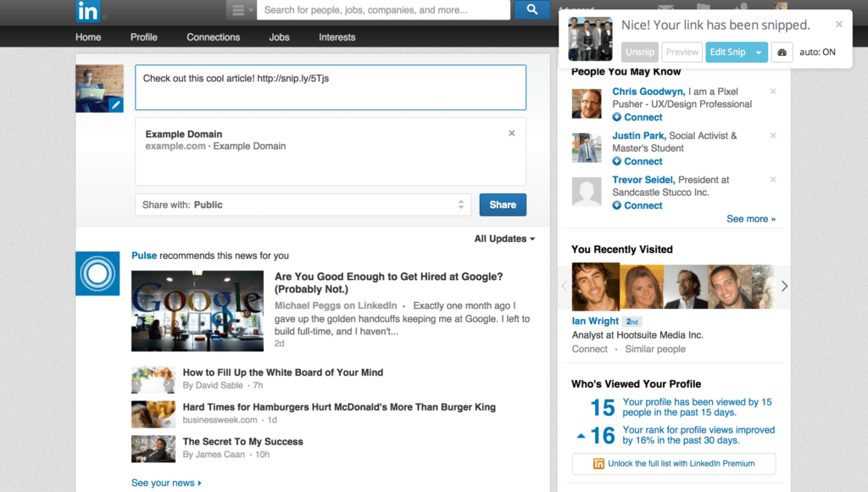Expand the Edit Snip dropdown arrow

[x=759, y=53]
